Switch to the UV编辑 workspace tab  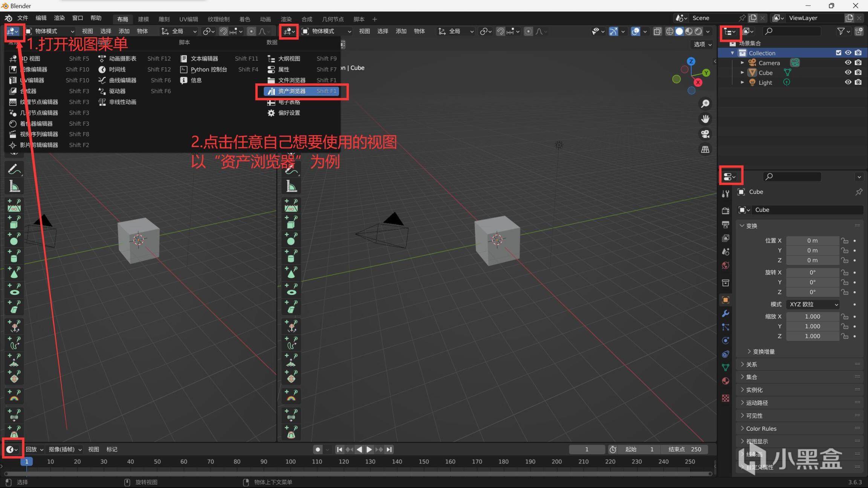click(x=188, y=19)
